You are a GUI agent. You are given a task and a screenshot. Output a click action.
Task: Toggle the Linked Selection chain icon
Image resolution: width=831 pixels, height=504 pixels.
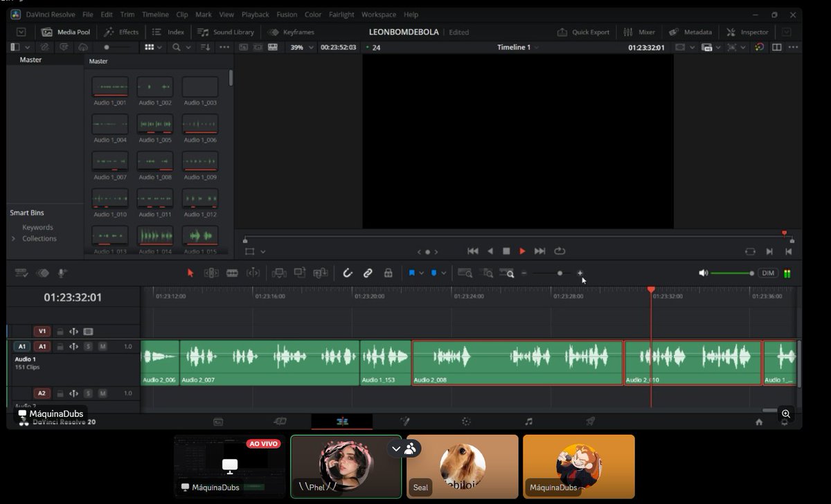(x=368, y=273)
